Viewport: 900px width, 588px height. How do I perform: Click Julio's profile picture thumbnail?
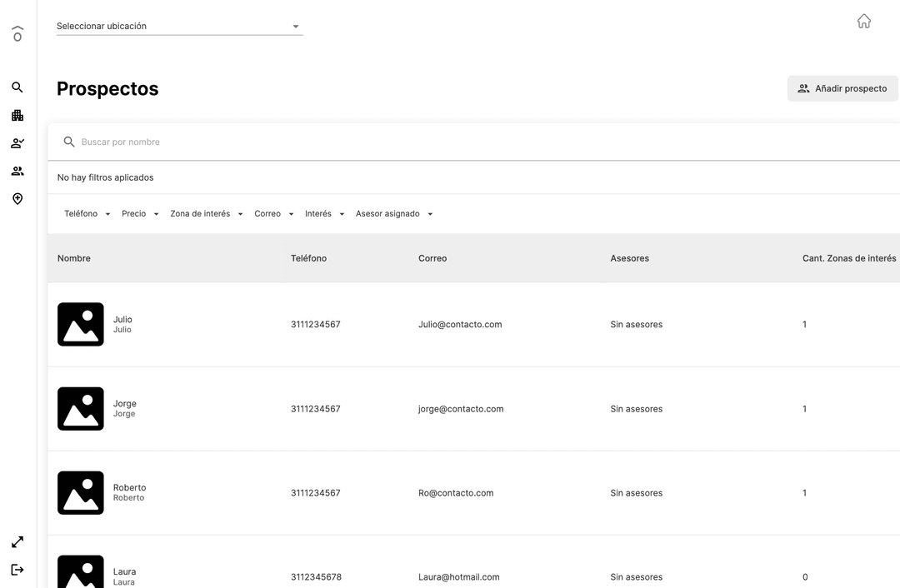81,324
